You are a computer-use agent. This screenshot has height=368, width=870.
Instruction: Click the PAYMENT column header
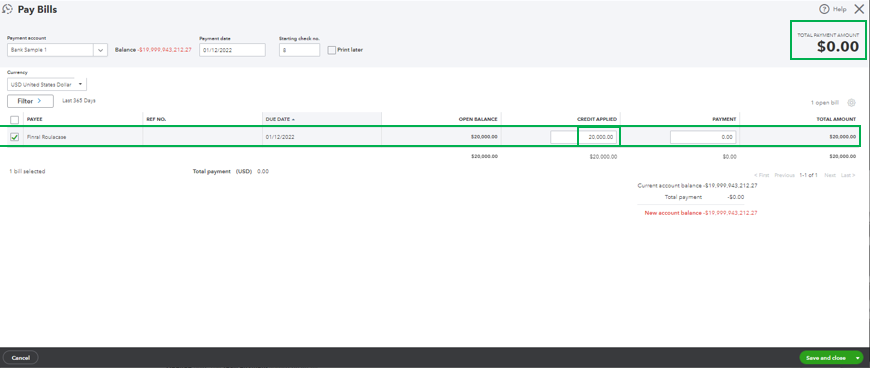click(x=724, y=119)
